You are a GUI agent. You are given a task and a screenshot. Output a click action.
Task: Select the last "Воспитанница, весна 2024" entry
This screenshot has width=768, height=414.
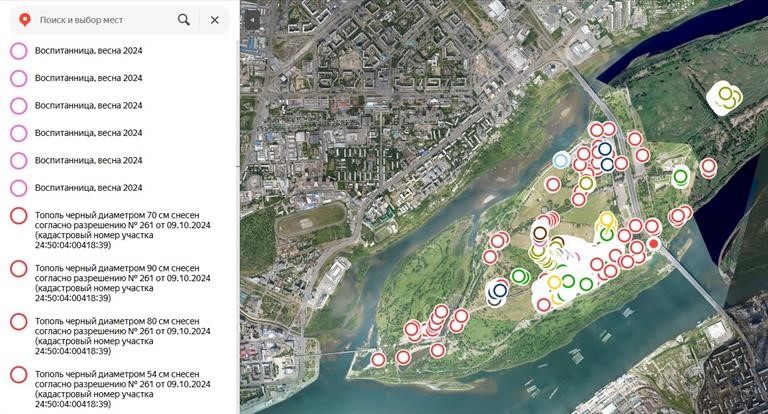point(88,187)
